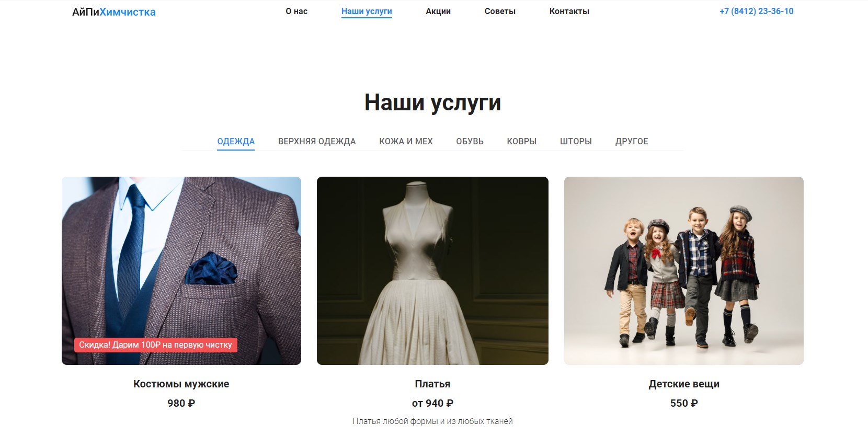Open the men's suit photo card

point(181,271)
